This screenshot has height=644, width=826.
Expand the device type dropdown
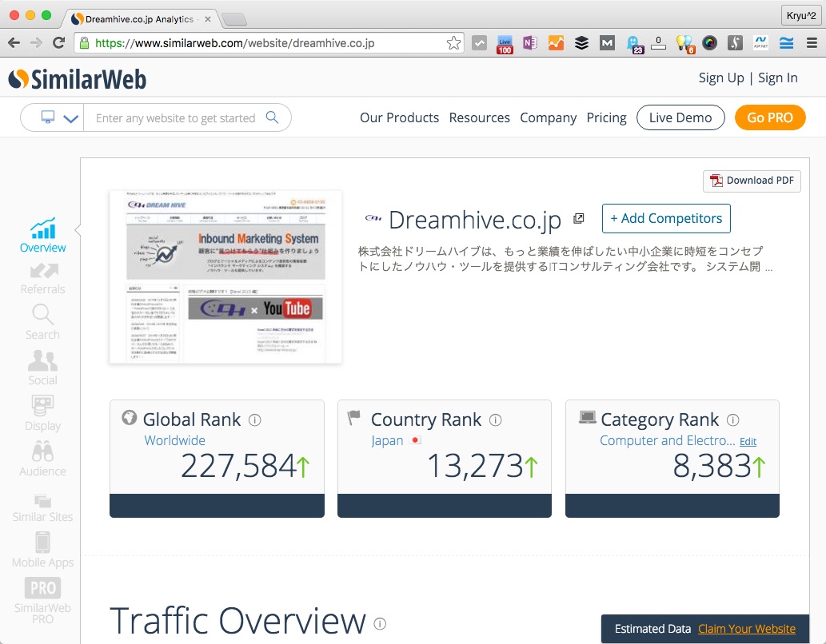pyautogui.click(x=71, y=118)
